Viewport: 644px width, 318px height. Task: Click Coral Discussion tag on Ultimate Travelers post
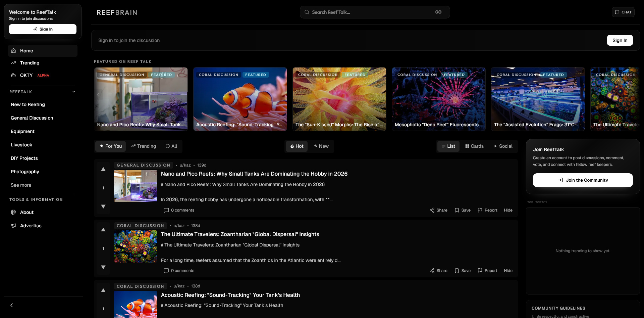point(140,226)
